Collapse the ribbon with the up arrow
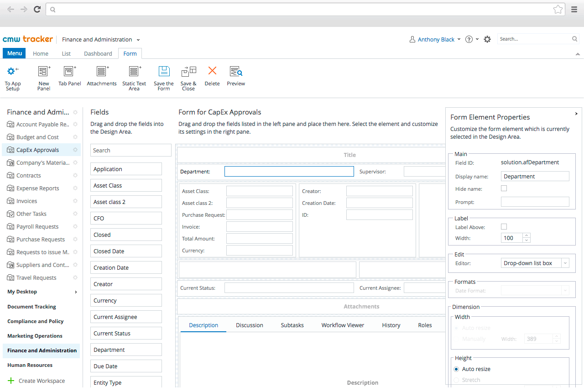Viewport: 584px width, 392px height. (x=578, y=54)
